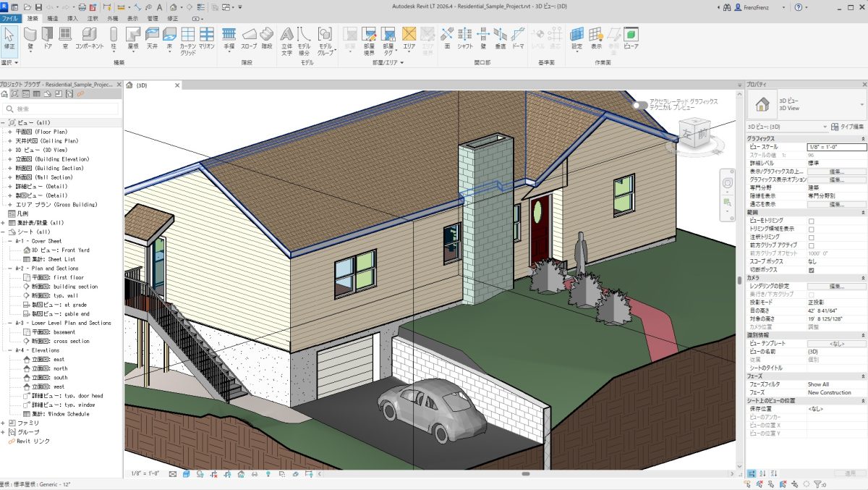Switch to the 注釈 ribbon tab

pyautogui.click(x=92, y=17)
